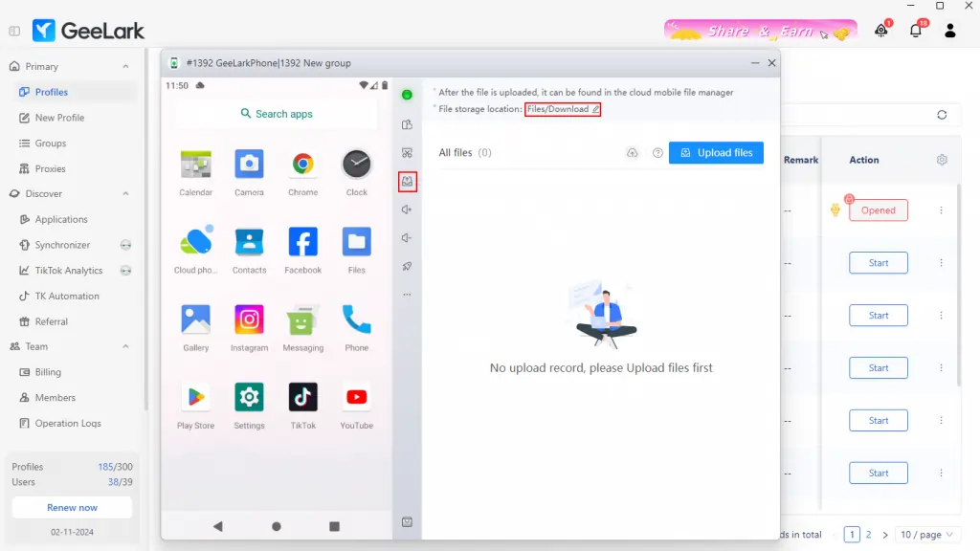Viewport: 980px width, 551px height.
Task: Open the file manager icon in phone toolbar
Action: tap(407, 182)
